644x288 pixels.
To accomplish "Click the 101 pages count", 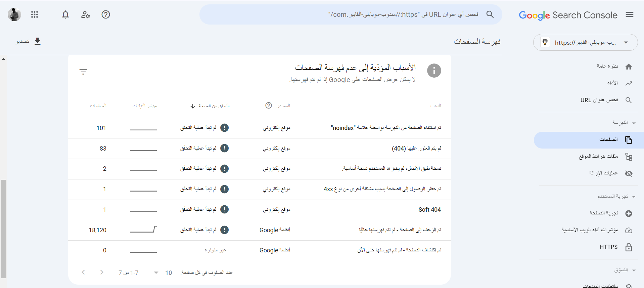I will (101, 128).
